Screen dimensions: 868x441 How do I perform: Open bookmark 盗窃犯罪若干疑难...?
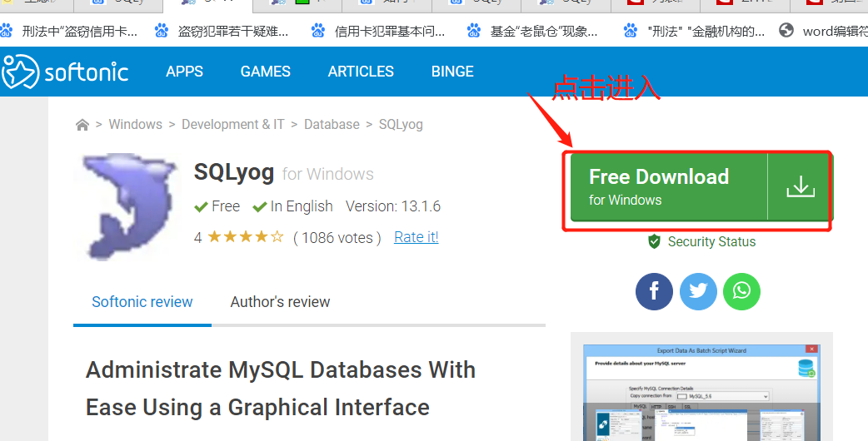tap(222, 31)
